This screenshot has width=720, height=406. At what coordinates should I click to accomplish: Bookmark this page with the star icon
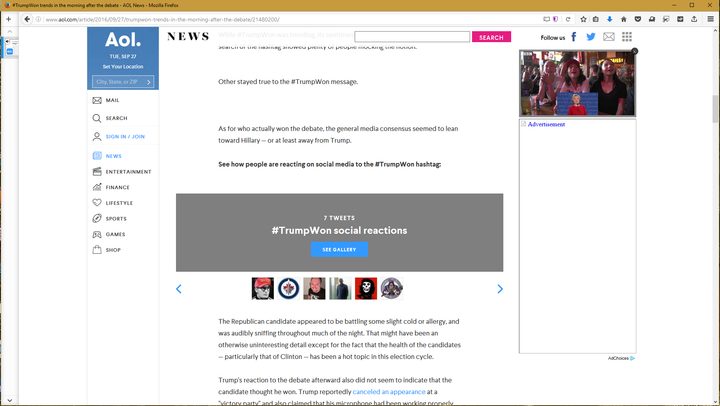(x=583, y=19)
